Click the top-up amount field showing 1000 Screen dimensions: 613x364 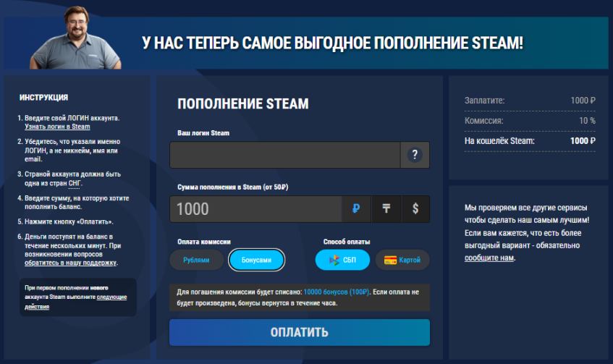pyautogui.click(x=255, y=209)
